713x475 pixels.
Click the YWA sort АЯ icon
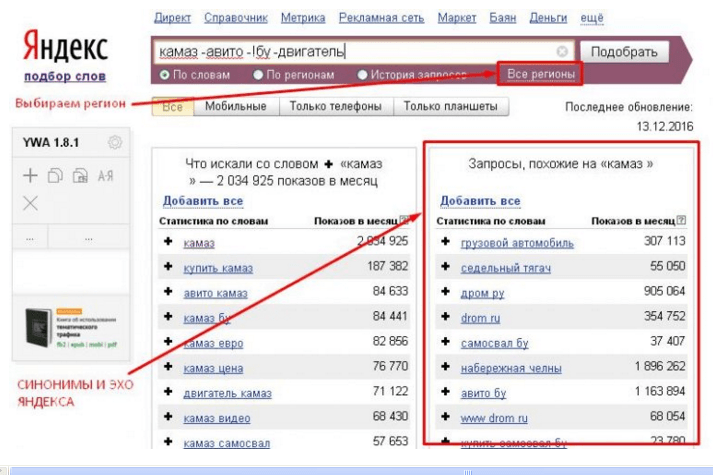pos(105,175)
